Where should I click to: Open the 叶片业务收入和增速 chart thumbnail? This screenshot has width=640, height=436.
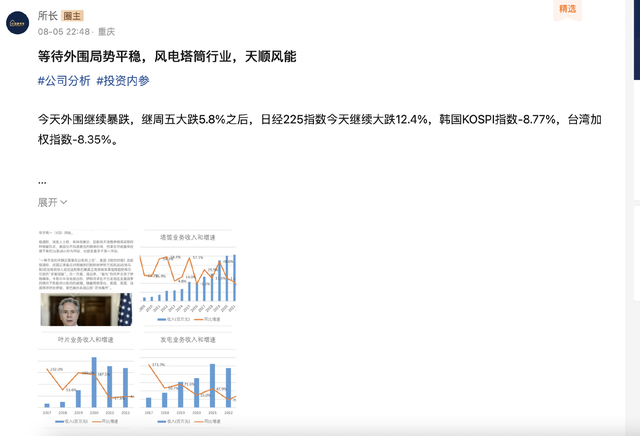86,380
